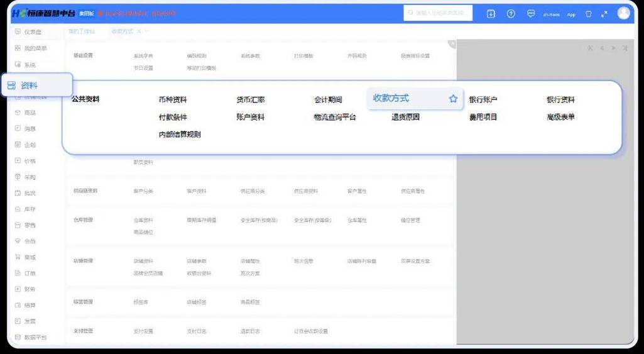Focus the menu search input field
Viewport: 644px width, 354px height.
[438, 13]
